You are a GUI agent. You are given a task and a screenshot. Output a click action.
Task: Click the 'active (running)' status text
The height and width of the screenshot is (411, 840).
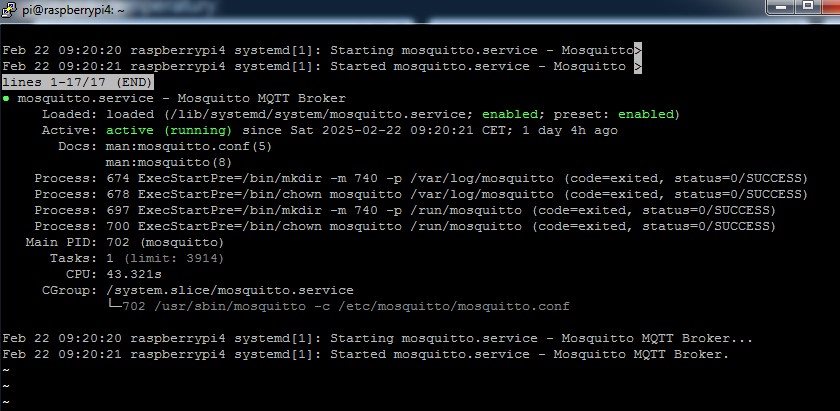click(169, 131)
